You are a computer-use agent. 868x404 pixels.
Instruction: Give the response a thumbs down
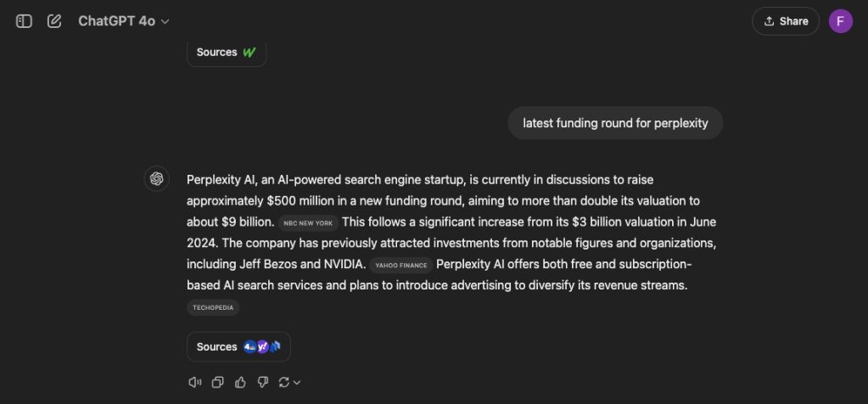pyautogui.click(x=262, y=382)
